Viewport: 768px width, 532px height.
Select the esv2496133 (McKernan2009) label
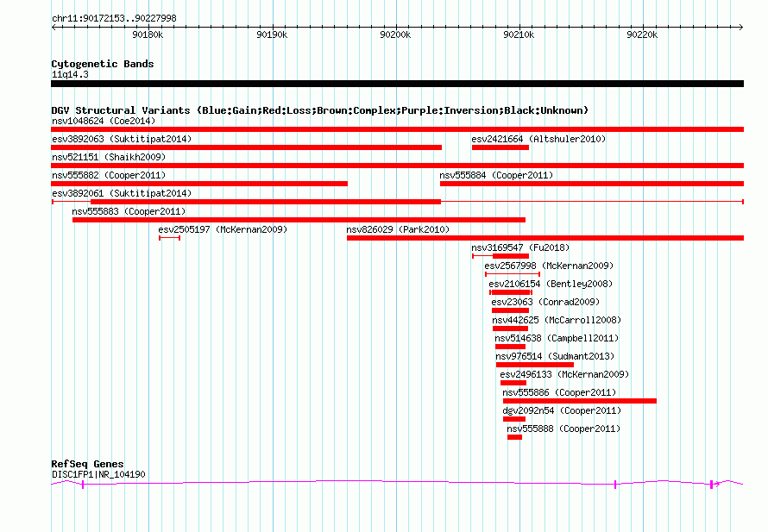click(564, 374)
